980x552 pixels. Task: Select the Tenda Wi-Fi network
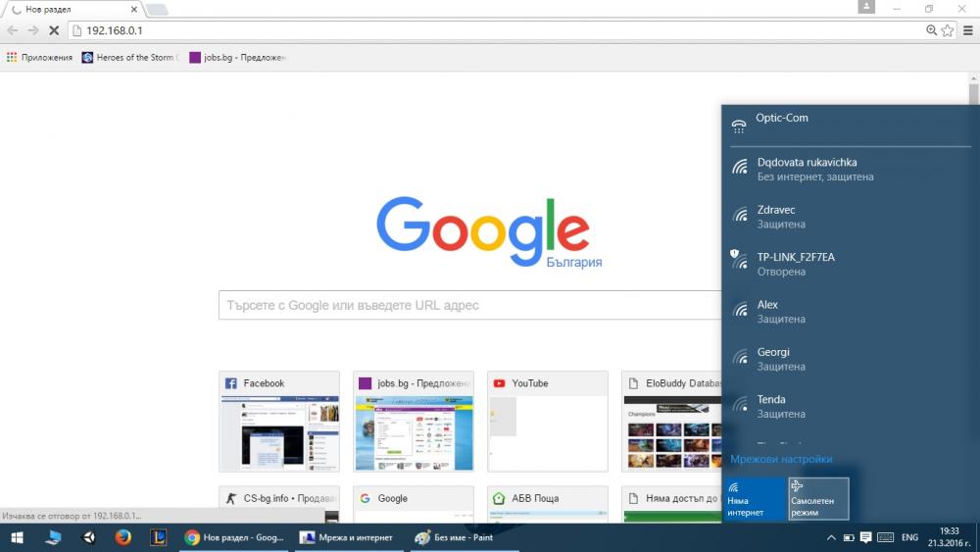tap(850, 406)
